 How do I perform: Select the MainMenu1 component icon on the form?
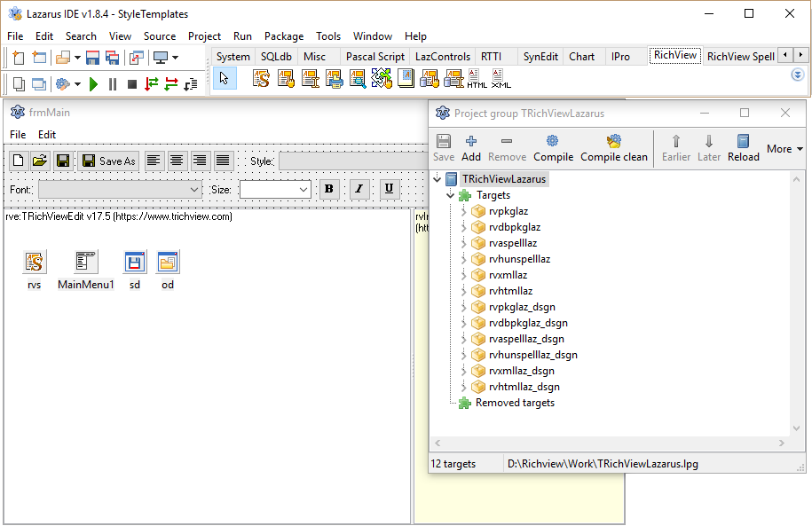[86, 263]
